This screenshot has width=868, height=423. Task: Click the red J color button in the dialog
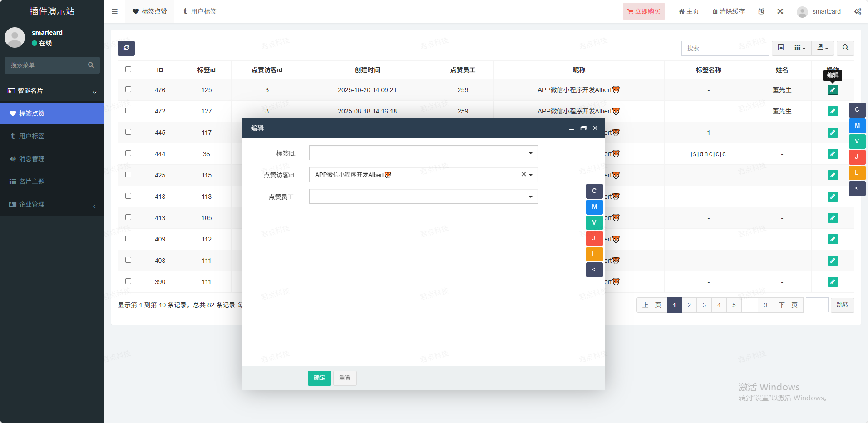click(x=594, y=238)
